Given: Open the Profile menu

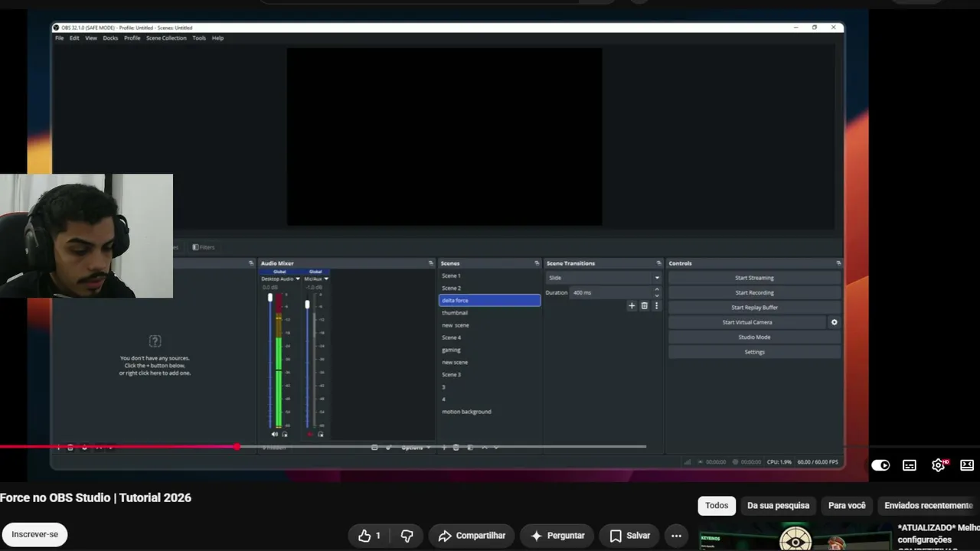Looking at the screenshot, I should point(132,37).
